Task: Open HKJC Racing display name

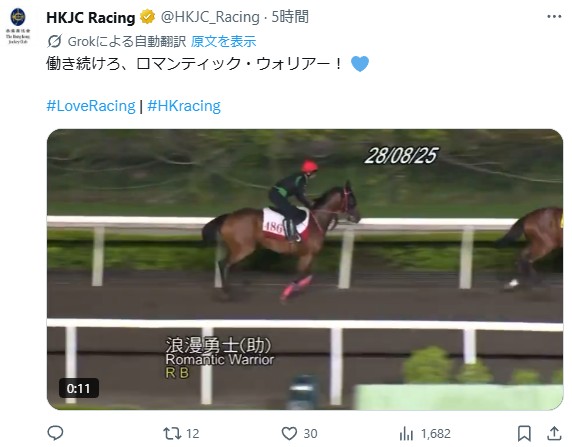Action: [91, 18]
